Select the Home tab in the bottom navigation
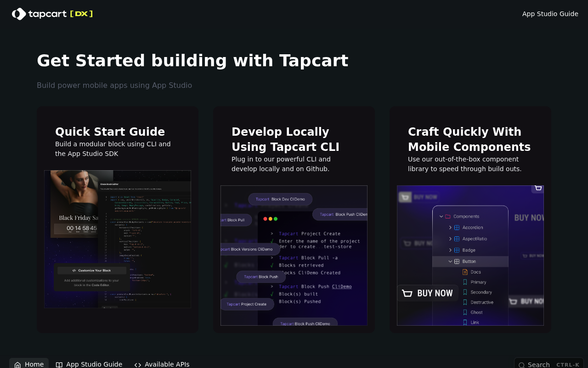 [29, 364]
